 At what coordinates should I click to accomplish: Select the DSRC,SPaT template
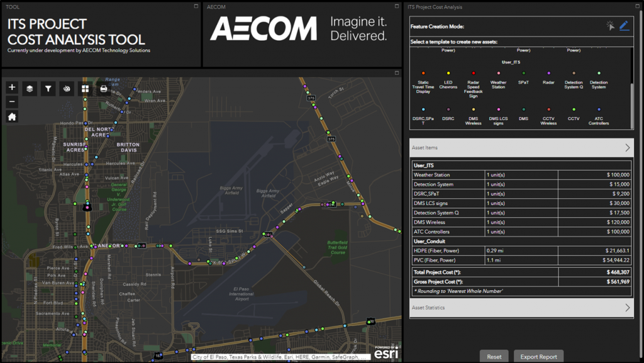click(423, 117)
